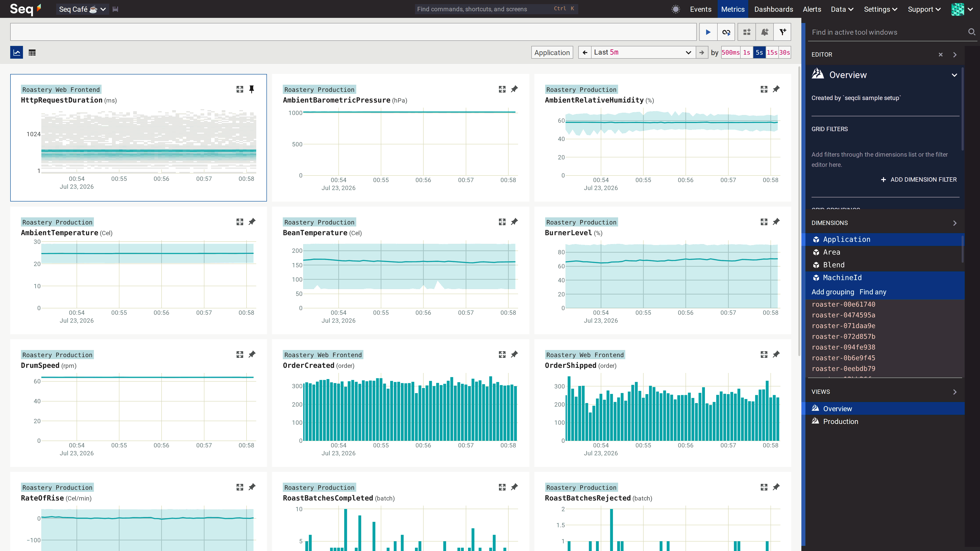Open the Data menu dropdown

tap(842, 9)
